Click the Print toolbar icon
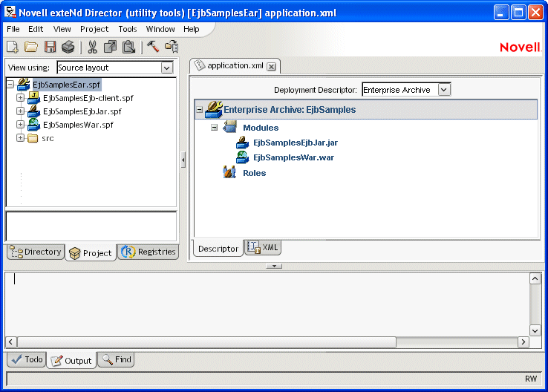The height and width of the screenshot is (392, 548). coord(68,47)
